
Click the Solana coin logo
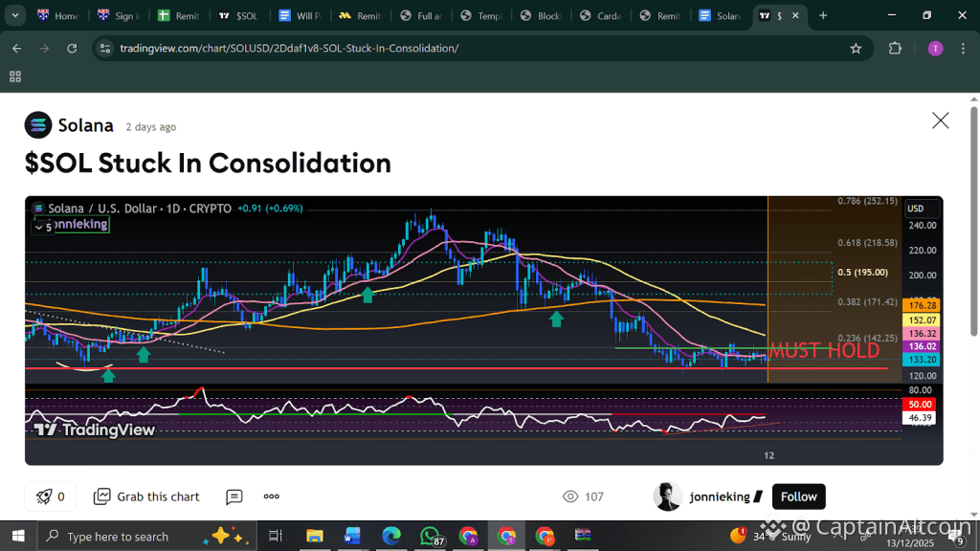(x=38, y=125)
